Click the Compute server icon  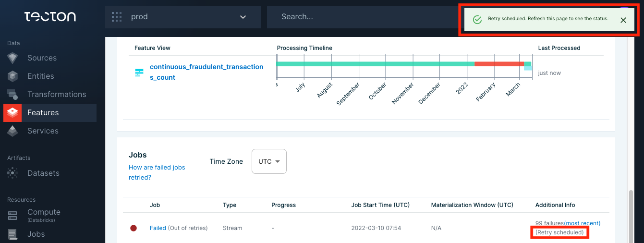click(x=12, y=216)
